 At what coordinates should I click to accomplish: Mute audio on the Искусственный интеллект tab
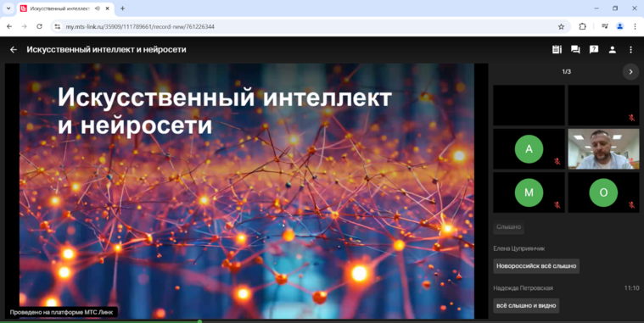click(x=97, y=8)
